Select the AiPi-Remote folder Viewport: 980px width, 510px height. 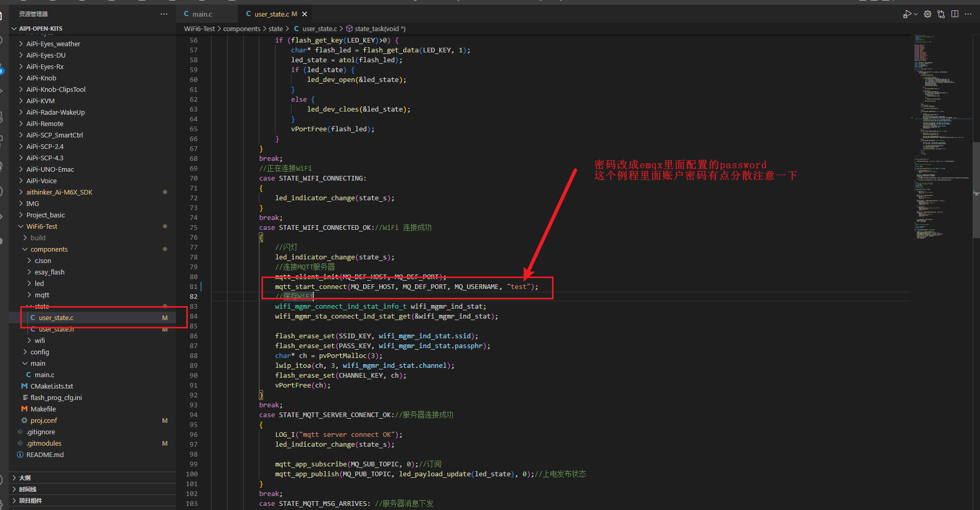pos(93,123)
